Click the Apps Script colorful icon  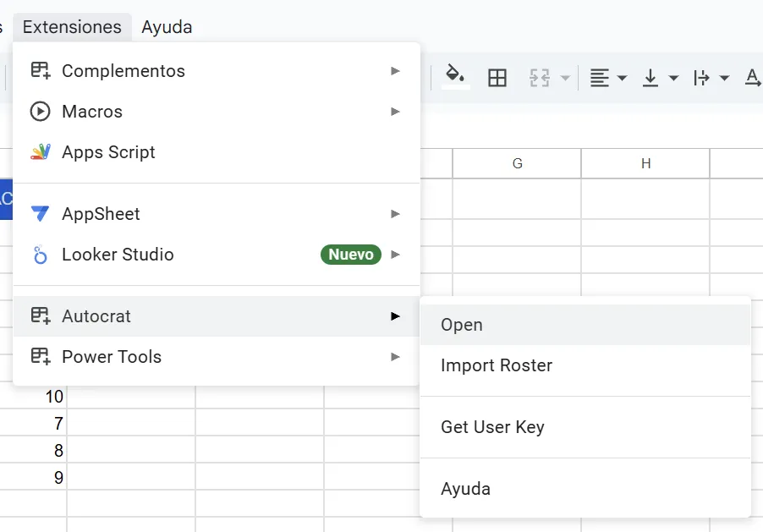pyautogui.click(x=41, y=152)
